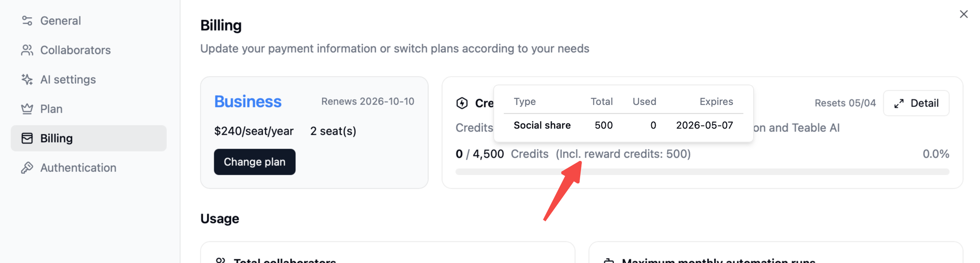Click the AI settings sparkle icon
The width and height of the screenshot is (980, 263).
(27, 79)
